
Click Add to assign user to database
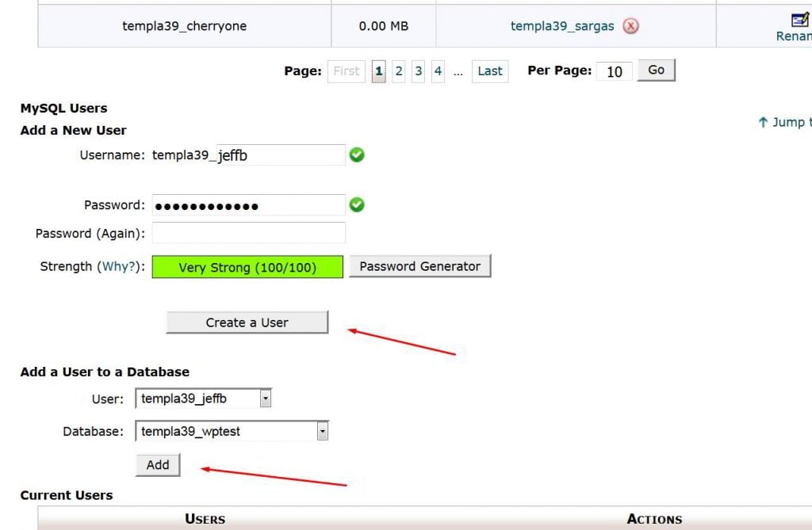pyautogui.click(x=158, y=465)
